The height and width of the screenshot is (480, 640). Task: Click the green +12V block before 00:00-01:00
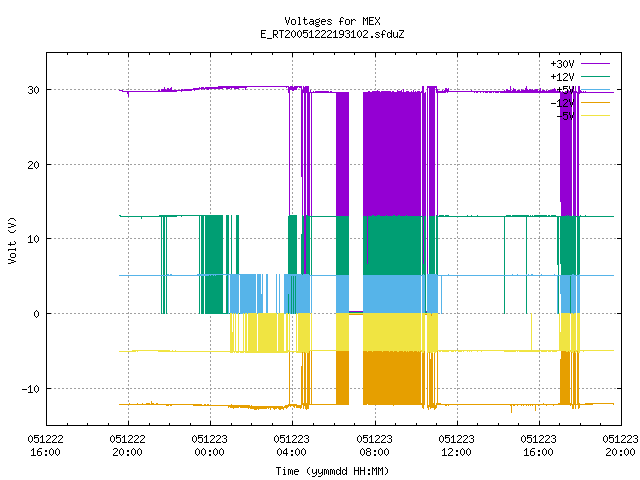(214, 264)
